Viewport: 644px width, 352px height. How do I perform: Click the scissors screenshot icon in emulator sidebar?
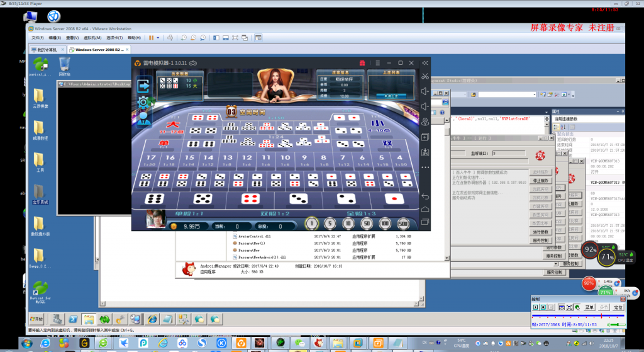pyautogui.click(x=425, y=76)
